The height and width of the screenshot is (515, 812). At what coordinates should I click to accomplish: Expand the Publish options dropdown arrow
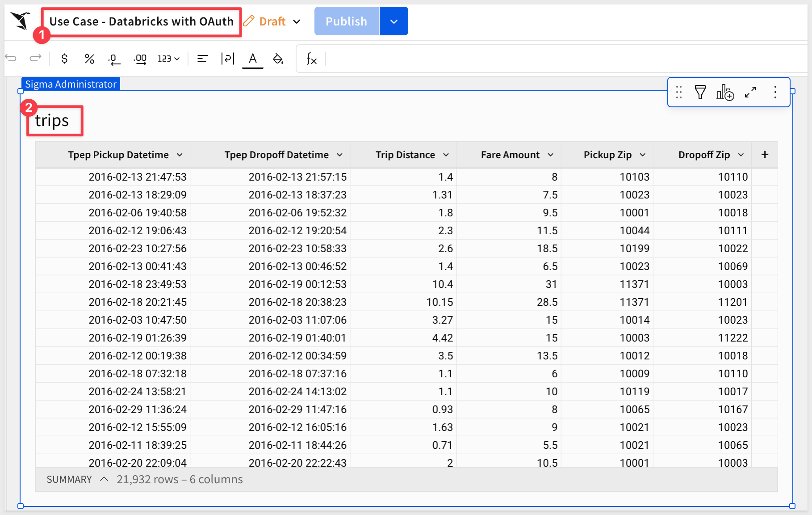tap(393, 21)
